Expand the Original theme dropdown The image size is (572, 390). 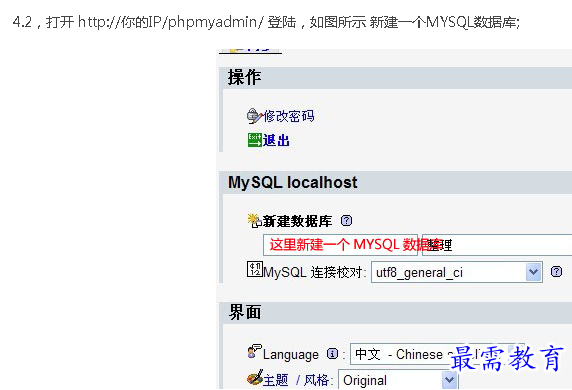[398, 380]
